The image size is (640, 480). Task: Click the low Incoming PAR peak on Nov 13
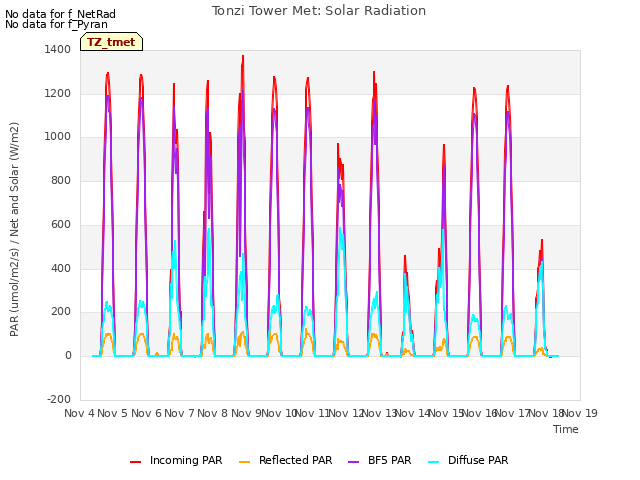pyautogui.click(x=405, y=256)
